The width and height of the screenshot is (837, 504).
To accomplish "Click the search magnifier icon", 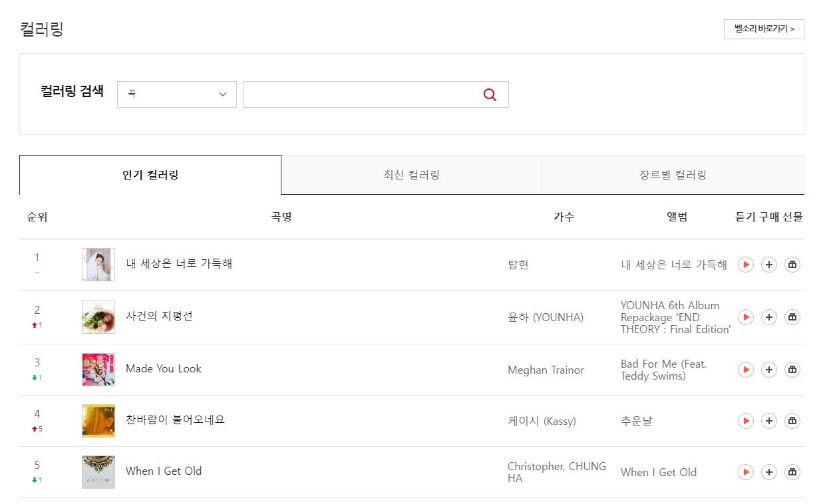I will click(490, 94).
